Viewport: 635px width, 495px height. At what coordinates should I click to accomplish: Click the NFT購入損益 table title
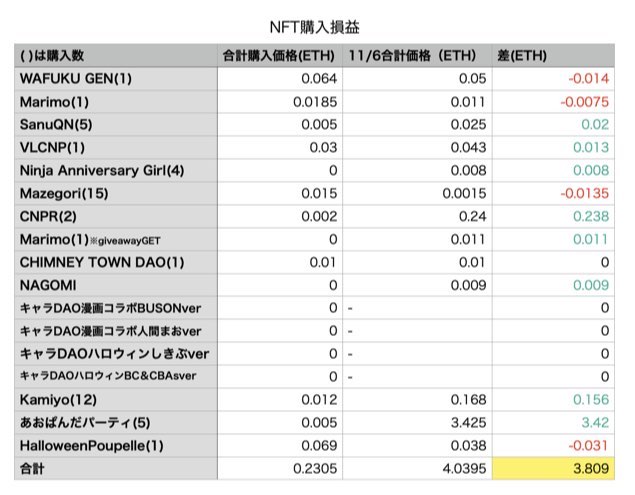coord(314,27)
